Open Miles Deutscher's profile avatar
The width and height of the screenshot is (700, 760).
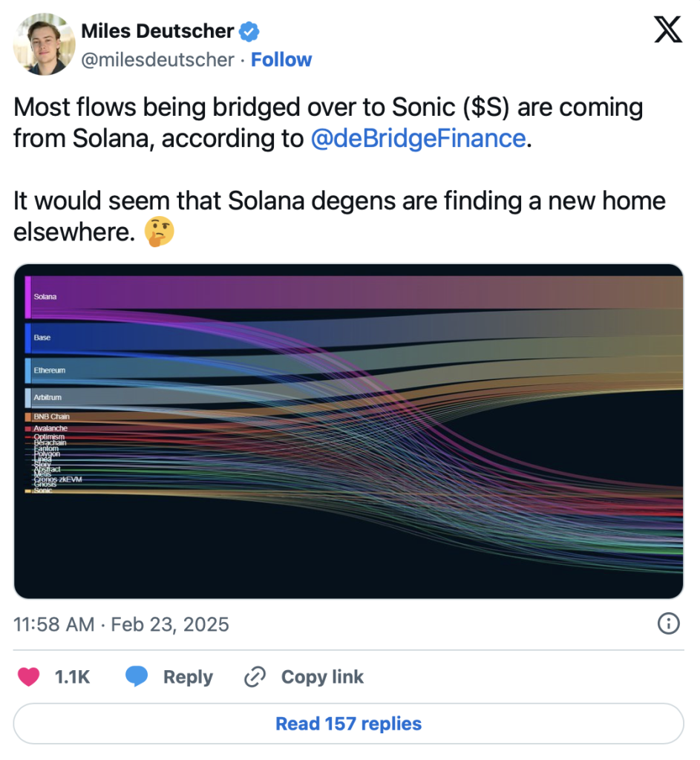pyautogui.click(x=45, y=45)
